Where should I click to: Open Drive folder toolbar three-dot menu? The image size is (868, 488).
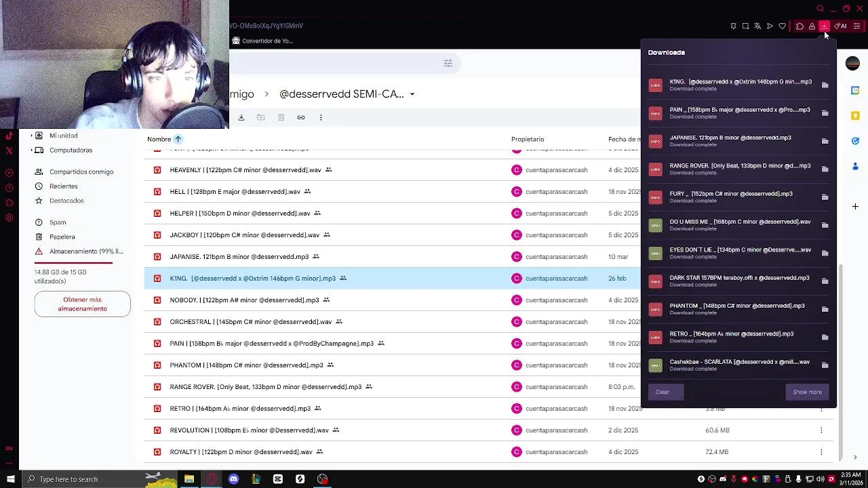(321, 117)
